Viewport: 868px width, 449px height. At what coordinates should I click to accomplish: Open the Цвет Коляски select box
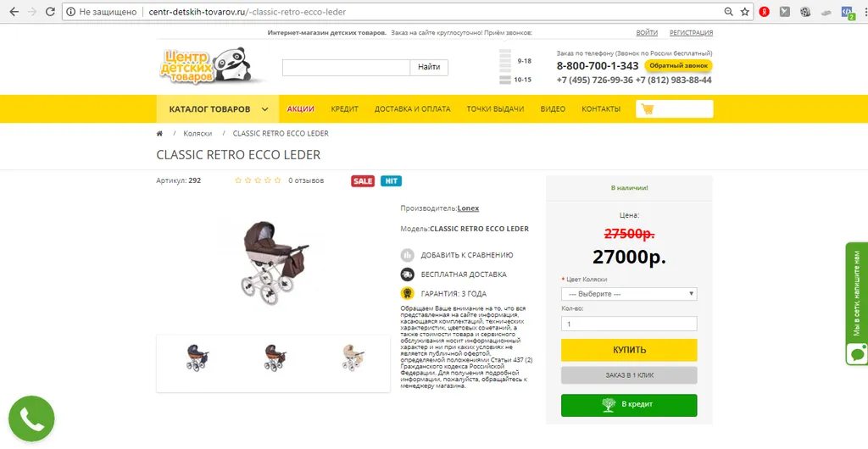629,294
